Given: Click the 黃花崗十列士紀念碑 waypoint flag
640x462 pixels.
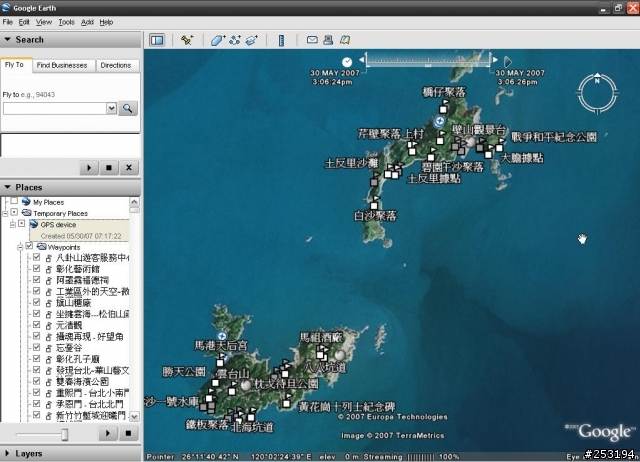Looking at the screenshot, I should point(287,402).
